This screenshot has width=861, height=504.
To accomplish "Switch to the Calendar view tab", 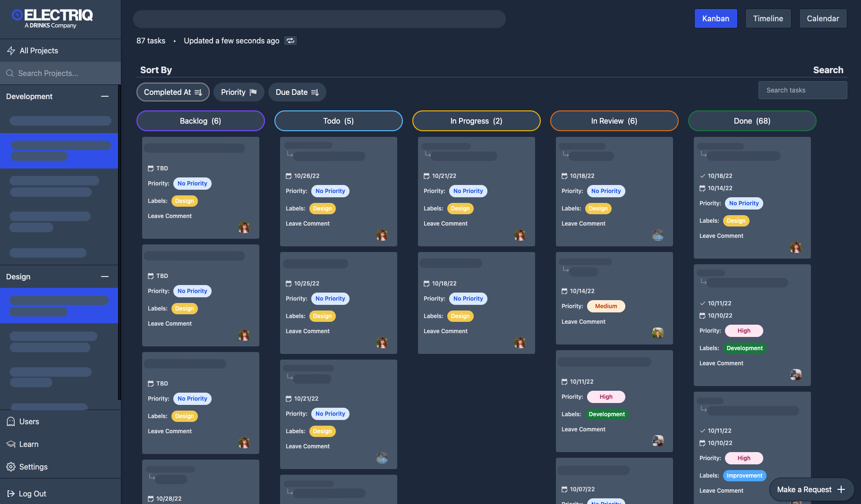I will coord(823,18).
